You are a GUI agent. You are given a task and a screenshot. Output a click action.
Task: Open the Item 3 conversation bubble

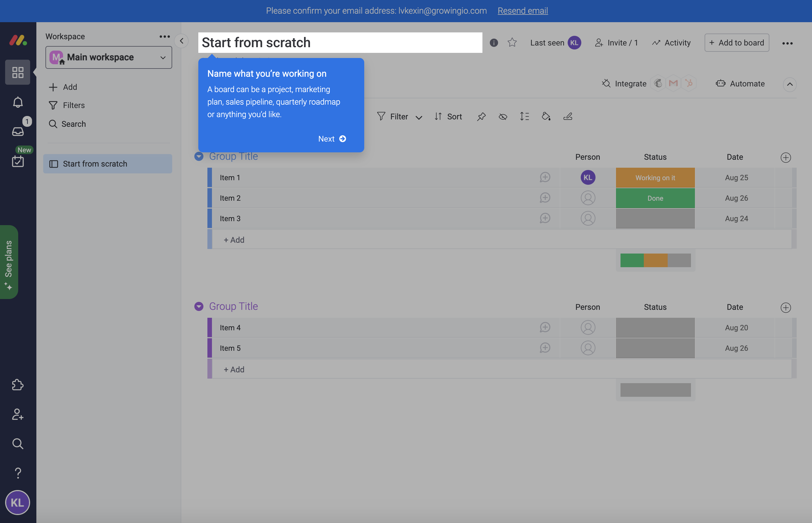pos(545,218)
